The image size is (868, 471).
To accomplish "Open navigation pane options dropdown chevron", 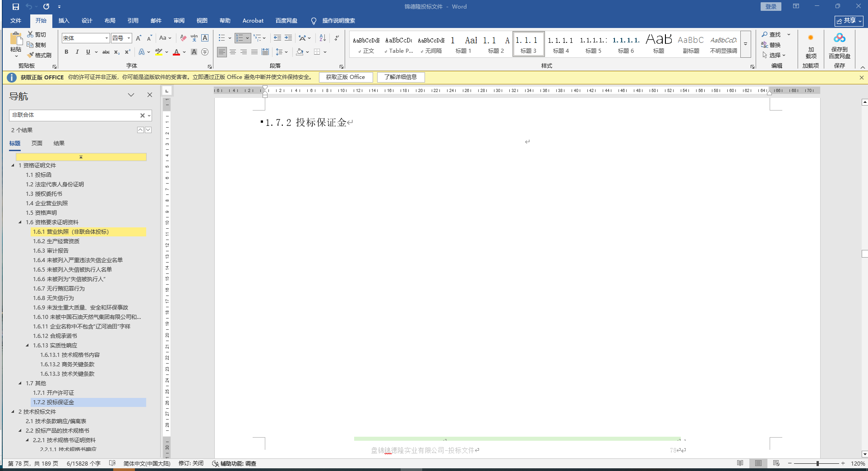I will pyautogui.click(x=131, y=95).
